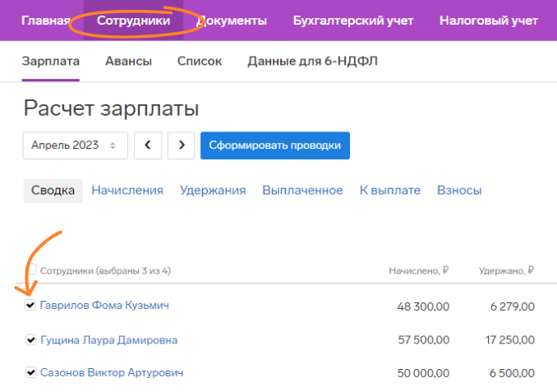Open employee Гущина Лаура Дамировна
557x392 pixels.
(109, 340)
